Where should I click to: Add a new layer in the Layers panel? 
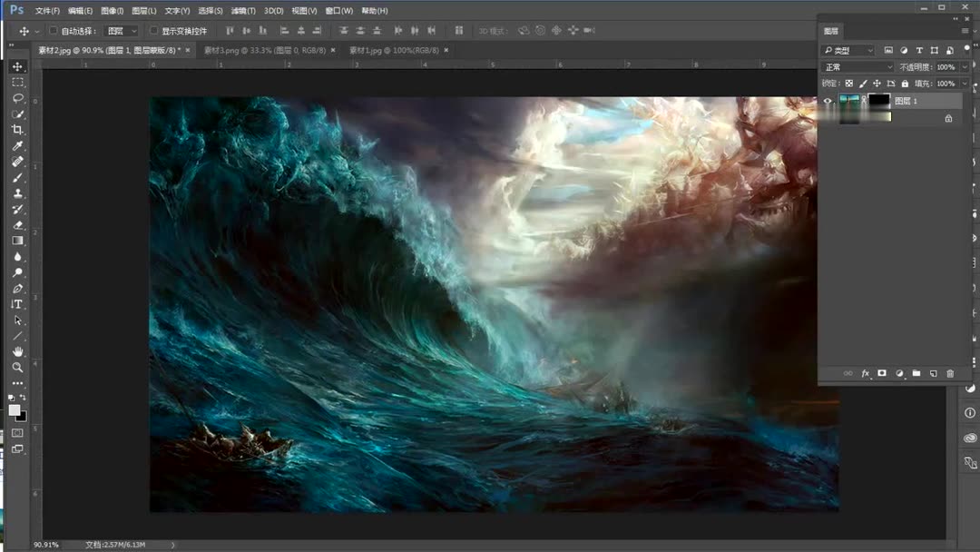(933, 373)
